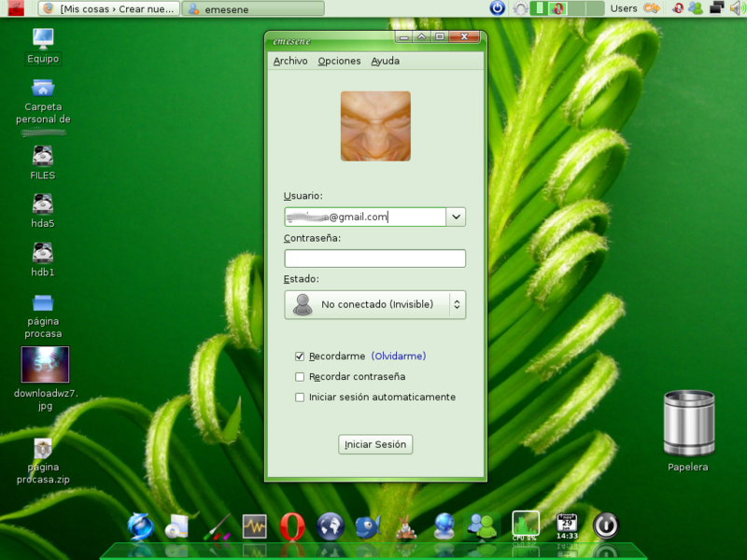Open the Papelera trash icon

click(688, 425)
